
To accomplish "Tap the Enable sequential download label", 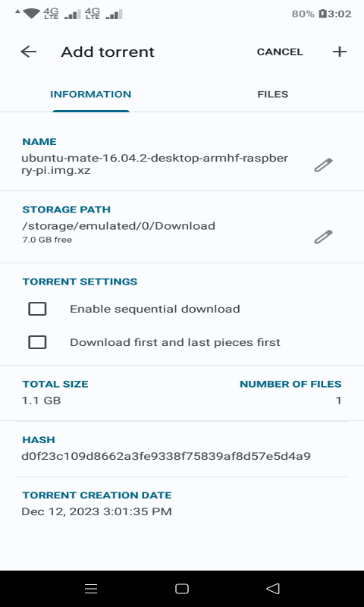I will (155, 309).
